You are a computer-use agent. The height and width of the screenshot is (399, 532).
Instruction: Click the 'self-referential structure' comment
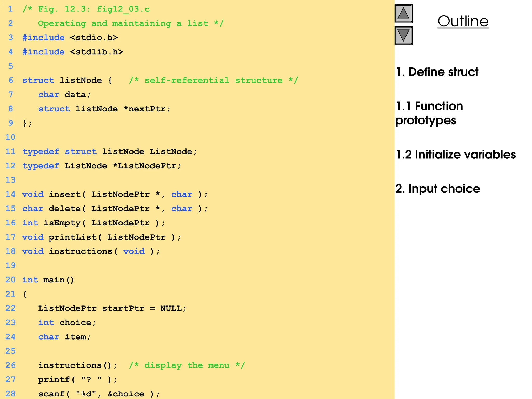213,81
